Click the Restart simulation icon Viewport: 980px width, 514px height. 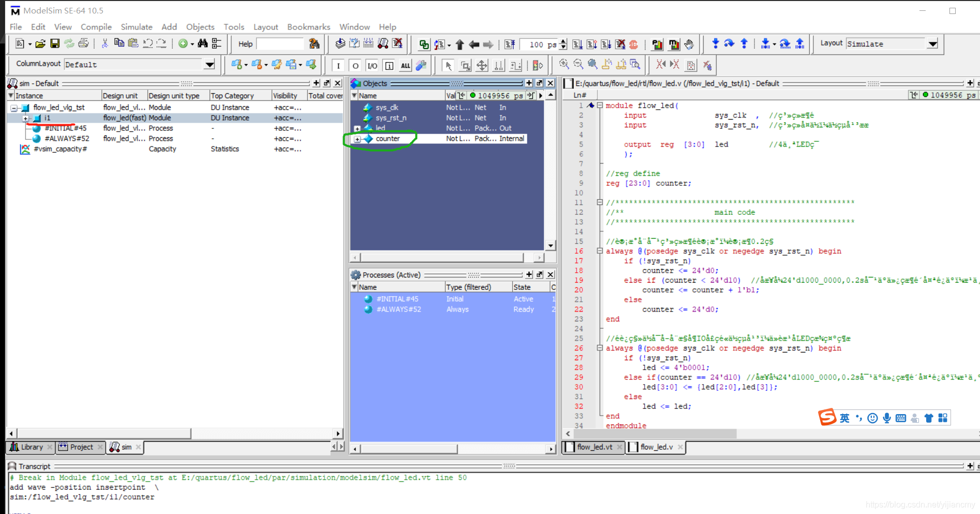coord(510,45)
